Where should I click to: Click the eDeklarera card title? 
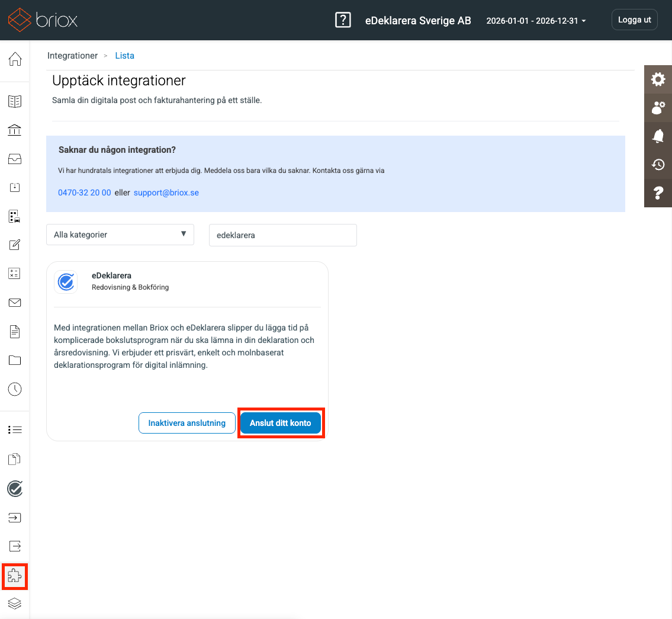coord(111,275)
